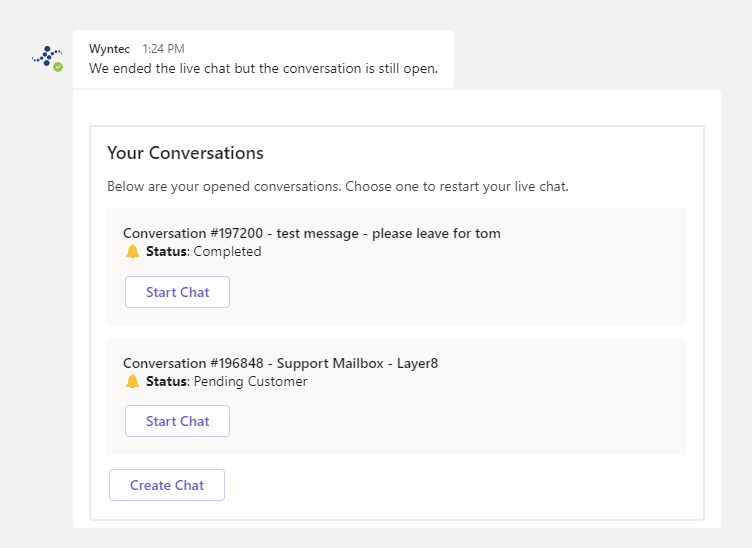The width and height of the screenshot is (752, 548).
Task: Click the green presence badge on the avatar
Action: click(58, 67)
